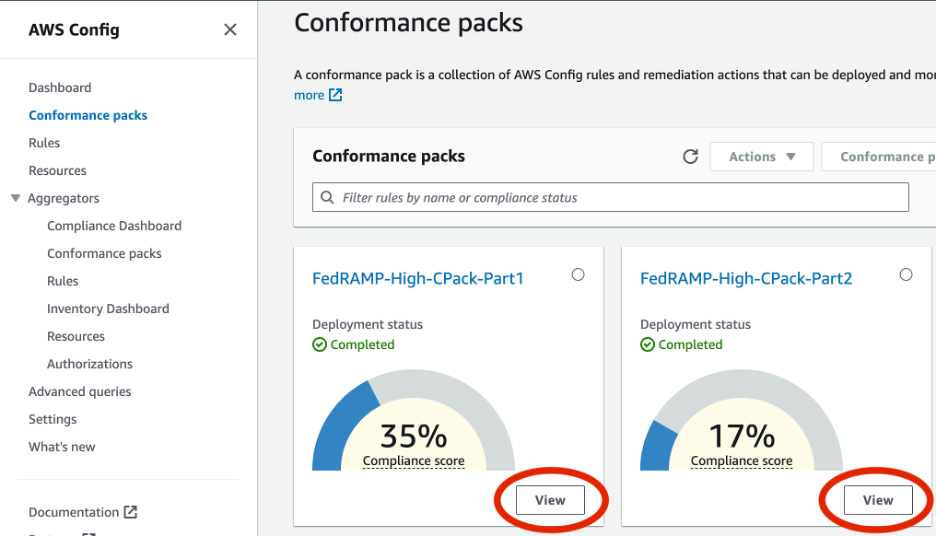This screenshot has height=536, width=936.
Task: Click the 35% compliance score gauge
Action: pos(413,420)
